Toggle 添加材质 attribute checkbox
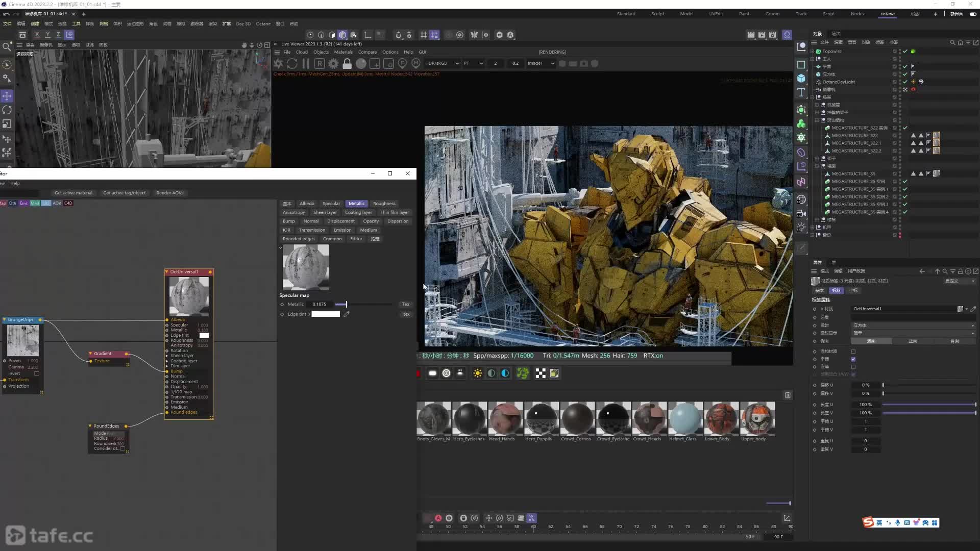 (853, 352)
